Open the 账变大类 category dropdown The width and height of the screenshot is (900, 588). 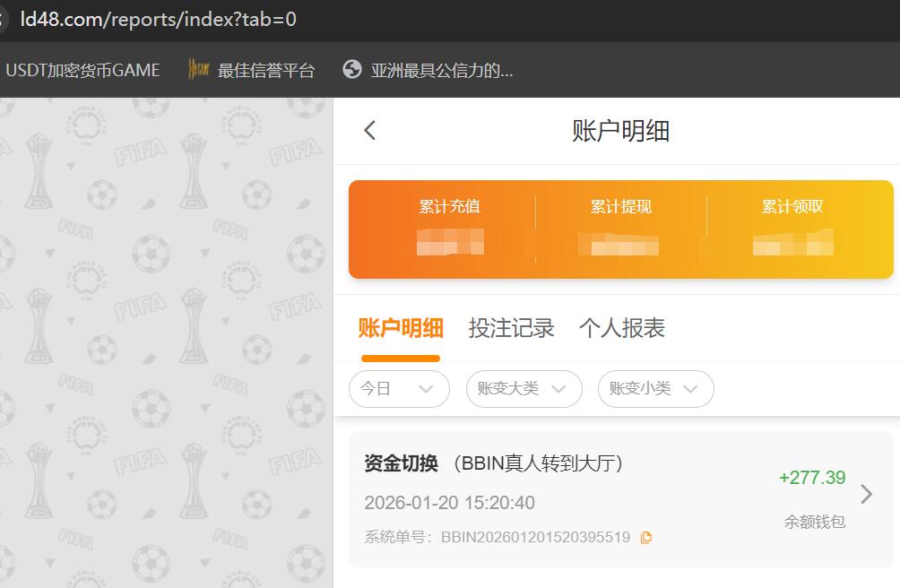pos(524,389)
